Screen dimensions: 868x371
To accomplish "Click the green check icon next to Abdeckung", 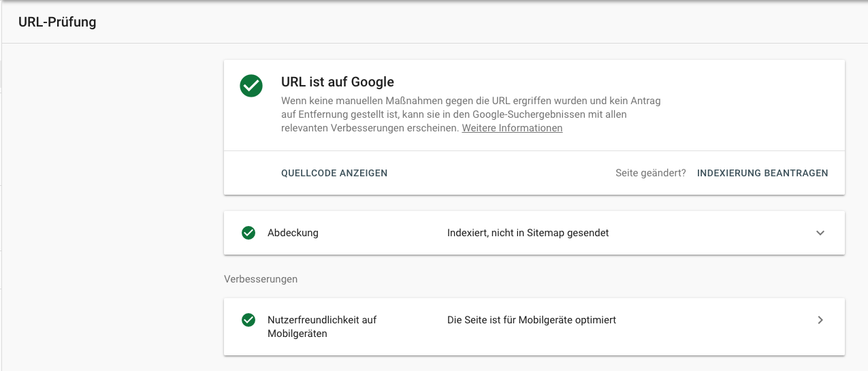I will 248,233.
